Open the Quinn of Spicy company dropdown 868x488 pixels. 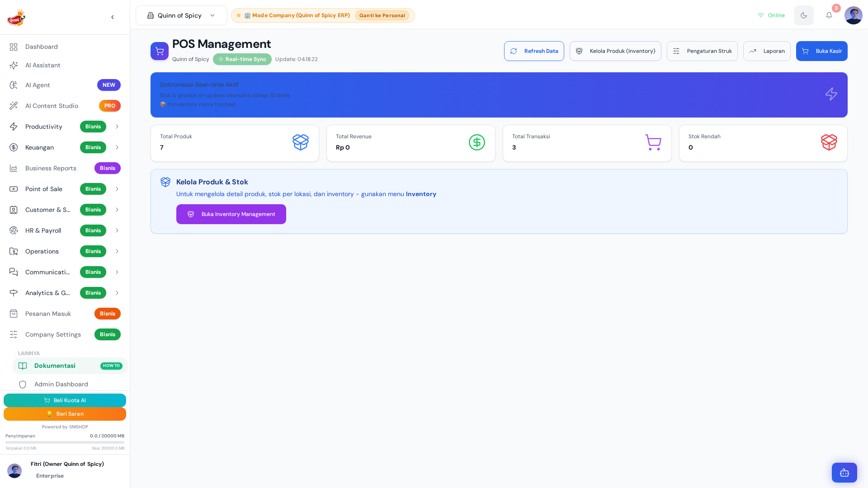click(x=181, y=15)
